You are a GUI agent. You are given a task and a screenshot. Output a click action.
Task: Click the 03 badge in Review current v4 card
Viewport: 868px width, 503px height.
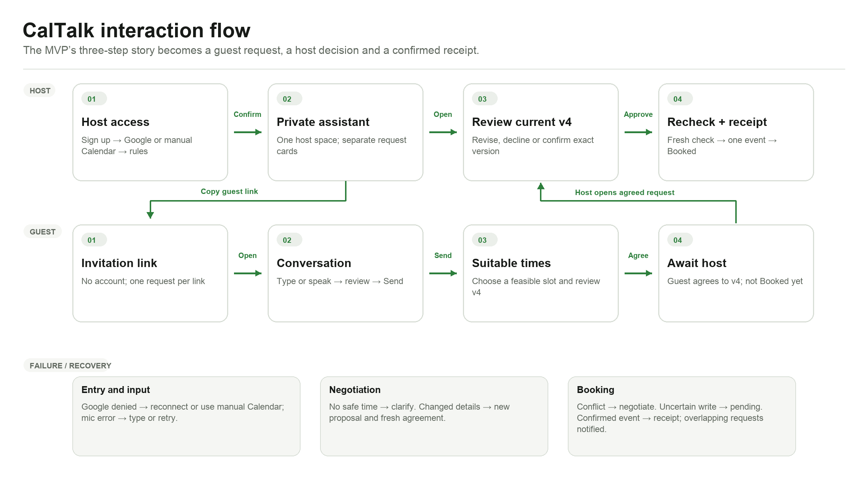pos(485,99)
